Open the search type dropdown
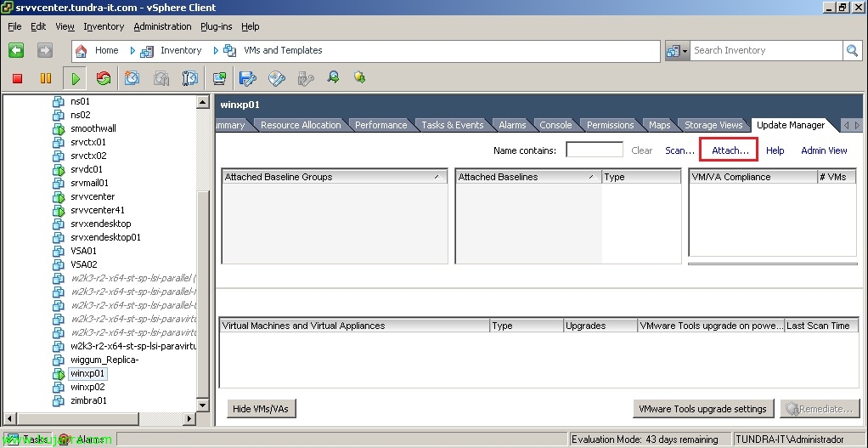868x448 pixels. click(x=677, y=51)
